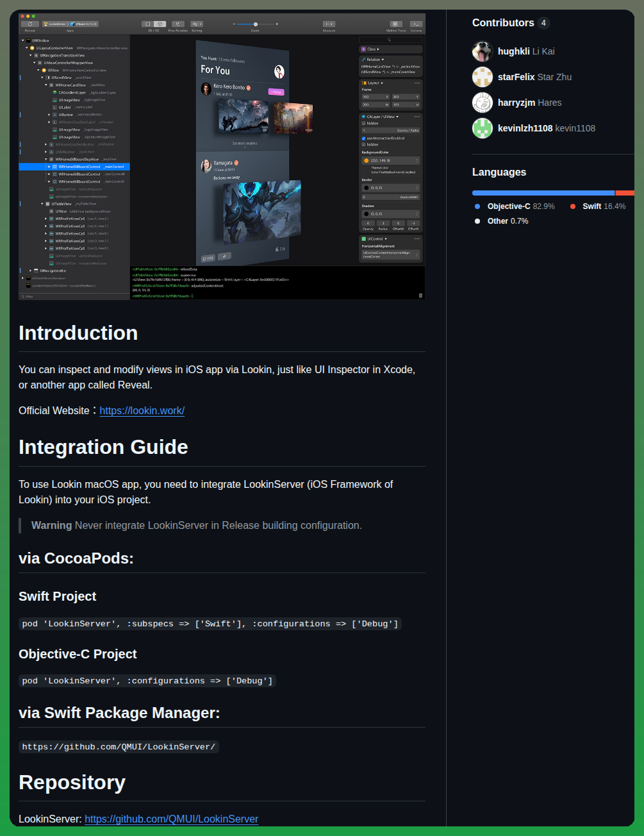The image size is (644, 836).
Task: Click the Objective-C 82.9% language link
Action: (x=515, y=206)
